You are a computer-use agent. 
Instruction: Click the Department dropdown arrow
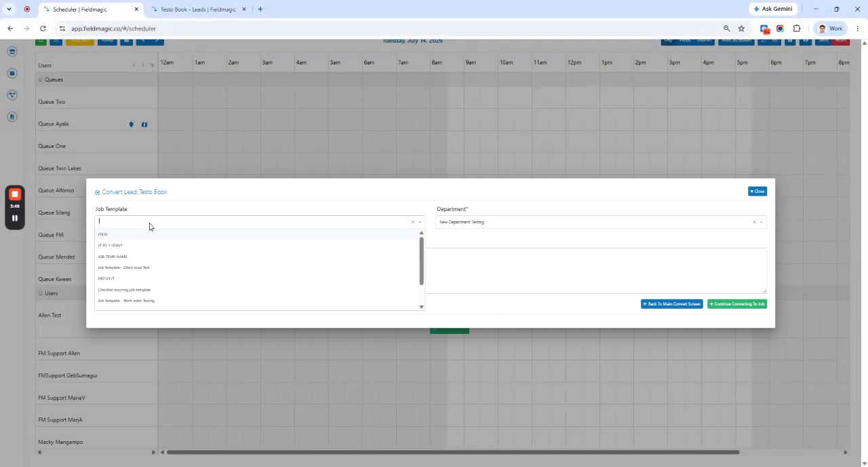tap(761, 222)
